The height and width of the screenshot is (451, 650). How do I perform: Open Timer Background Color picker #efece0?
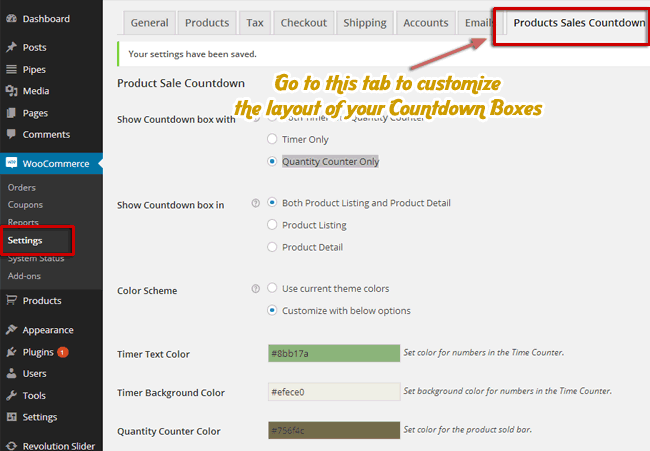[334, 392]
